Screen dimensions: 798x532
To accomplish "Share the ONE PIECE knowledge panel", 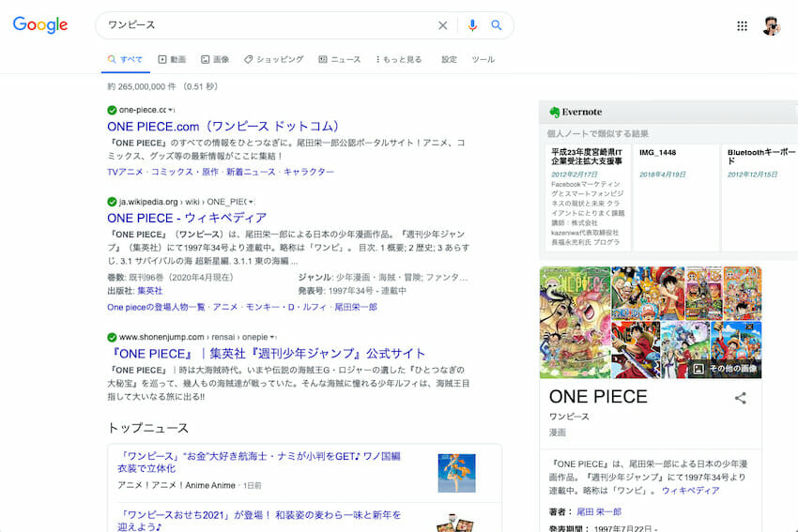I will [x=741, y=398].
